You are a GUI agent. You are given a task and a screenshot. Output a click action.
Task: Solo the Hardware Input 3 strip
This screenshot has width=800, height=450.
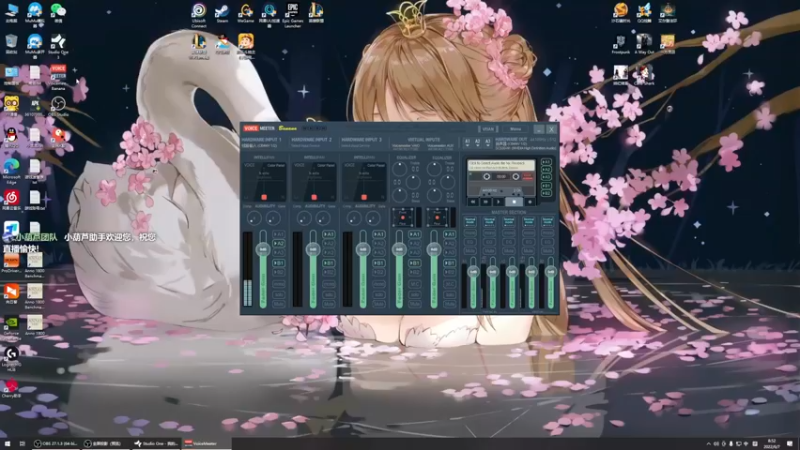tap(379, 294)
